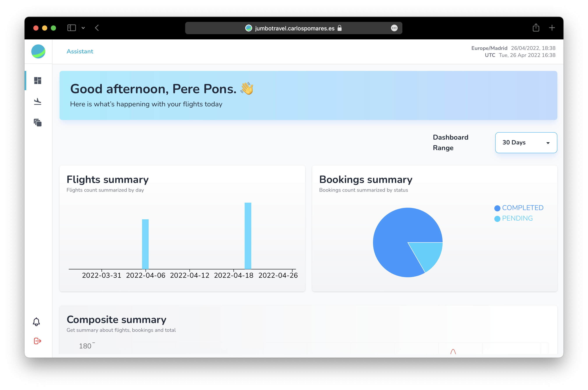588x390 pixels.
Task: Expand the sidebar chevron menu in Safari
Action: pos(83,28)
